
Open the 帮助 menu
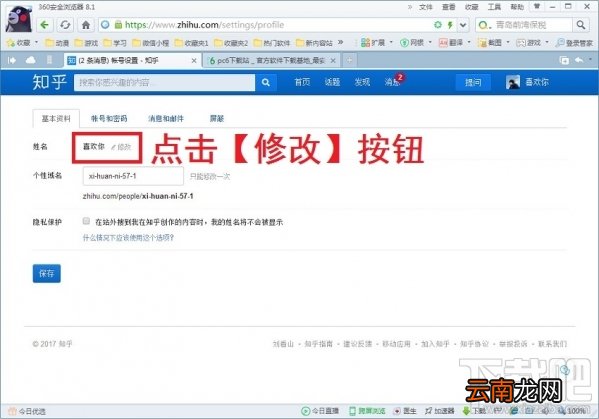[x=517, y=7]
